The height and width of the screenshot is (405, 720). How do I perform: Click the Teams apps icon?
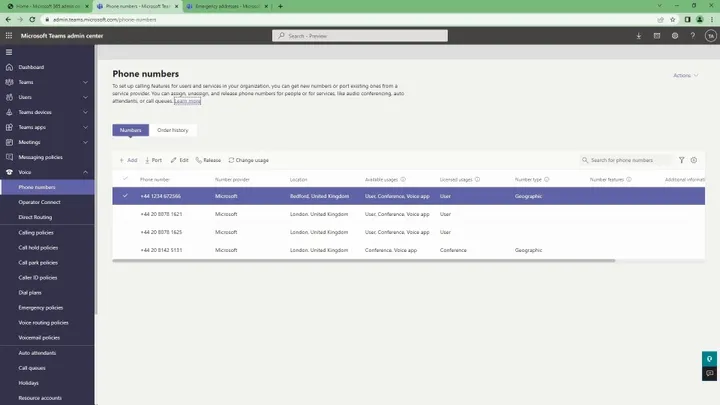pyautogui.click(x=9, y=127)
